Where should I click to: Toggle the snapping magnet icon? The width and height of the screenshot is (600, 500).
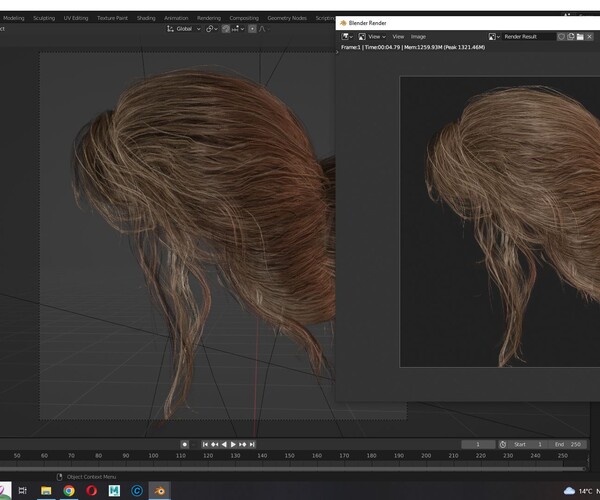[x=226, y=29]
